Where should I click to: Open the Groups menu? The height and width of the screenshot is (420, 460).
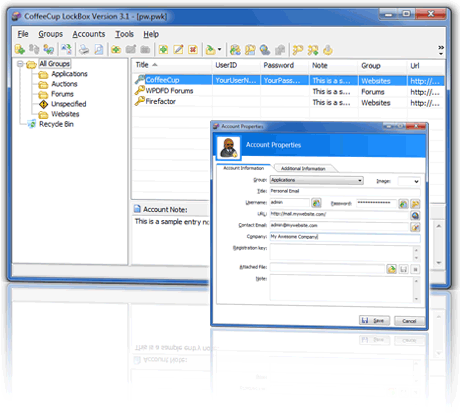coord(51,34)
